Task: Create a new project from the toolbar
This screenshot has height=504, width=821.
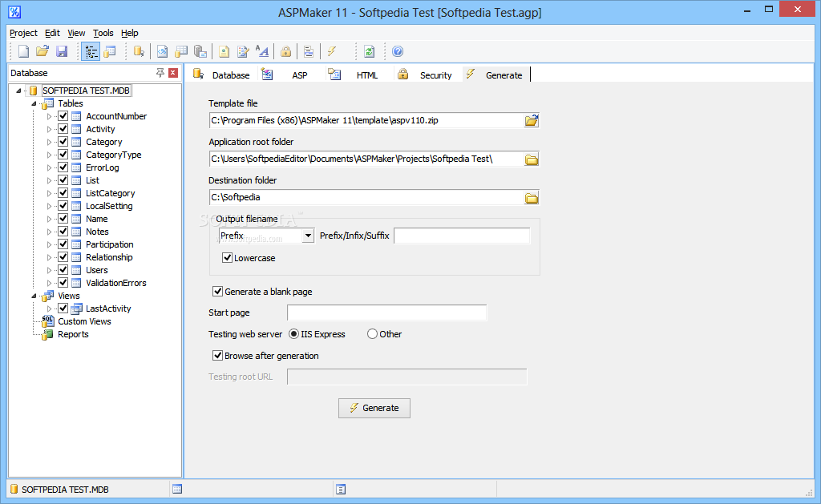Action: [23, 51]
